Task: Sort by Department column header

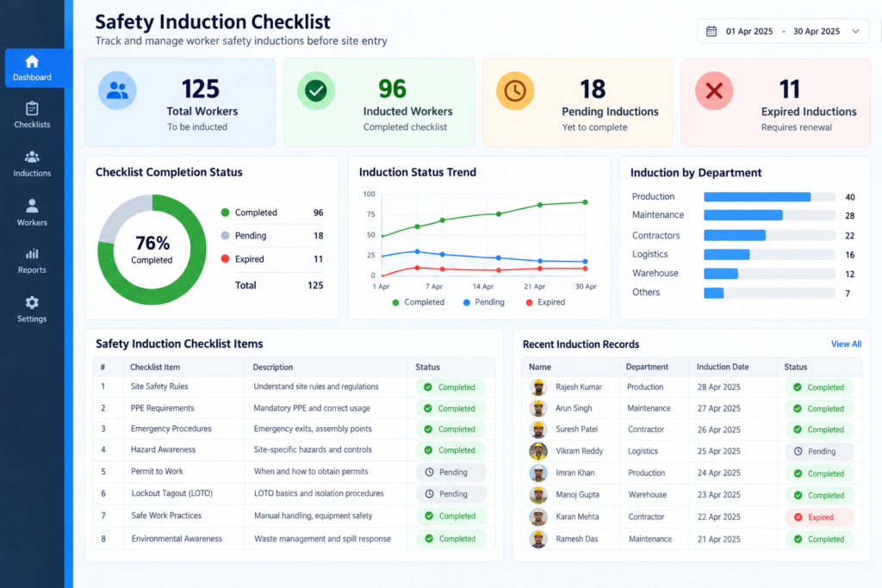Action: [x=647, y=367]
